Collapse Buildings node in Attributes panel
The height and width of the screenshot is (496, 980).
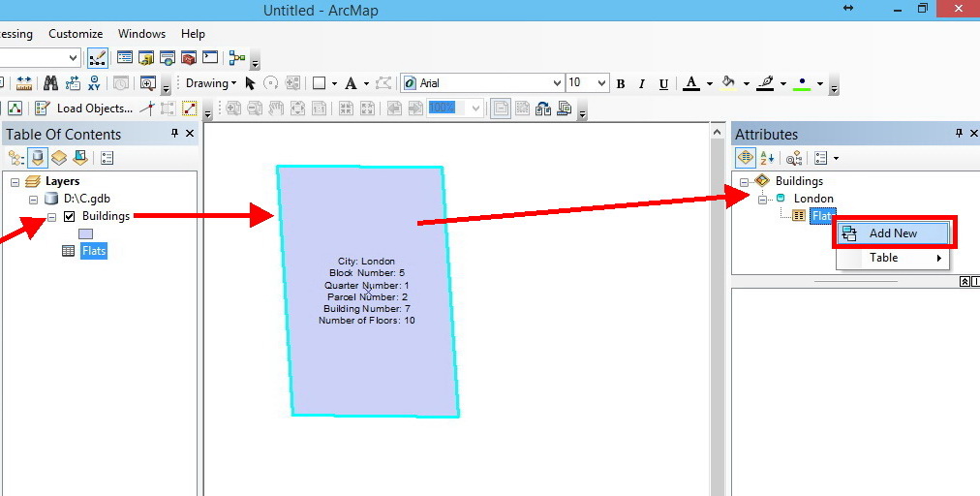click(744, 182)
